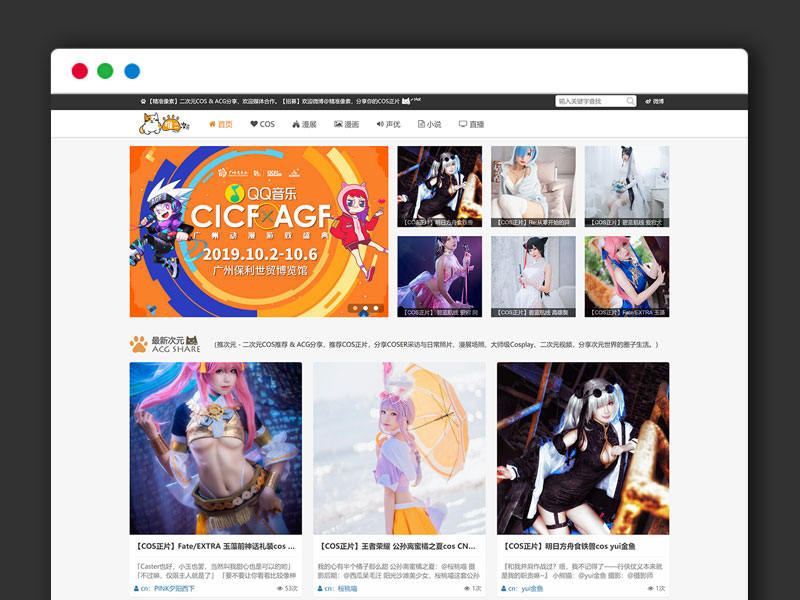Select the last carousel indicator dot
The width and height of the screenshot is (800, 600).
pyautogui.click(x=376, y=308)
